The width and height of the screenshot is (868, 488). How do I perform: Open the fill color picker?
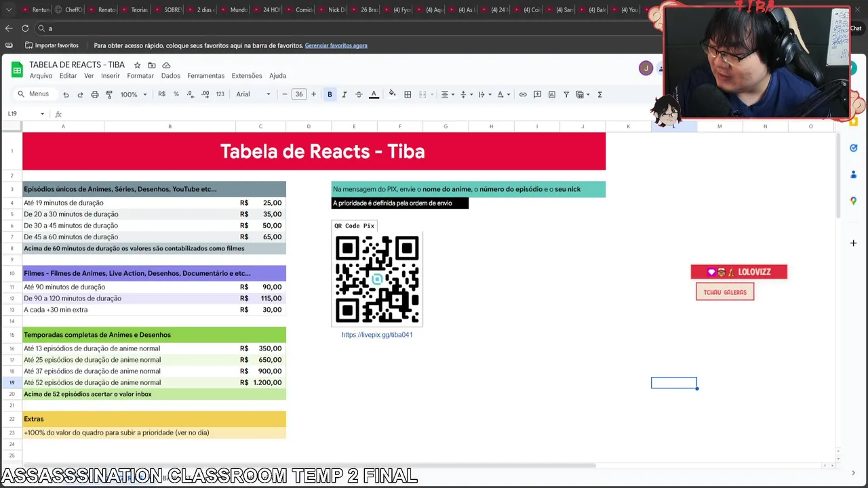(392, 94)
